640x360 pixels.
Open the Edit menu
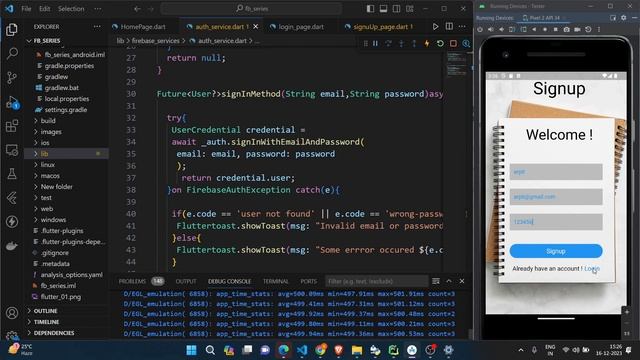[44, 9]
